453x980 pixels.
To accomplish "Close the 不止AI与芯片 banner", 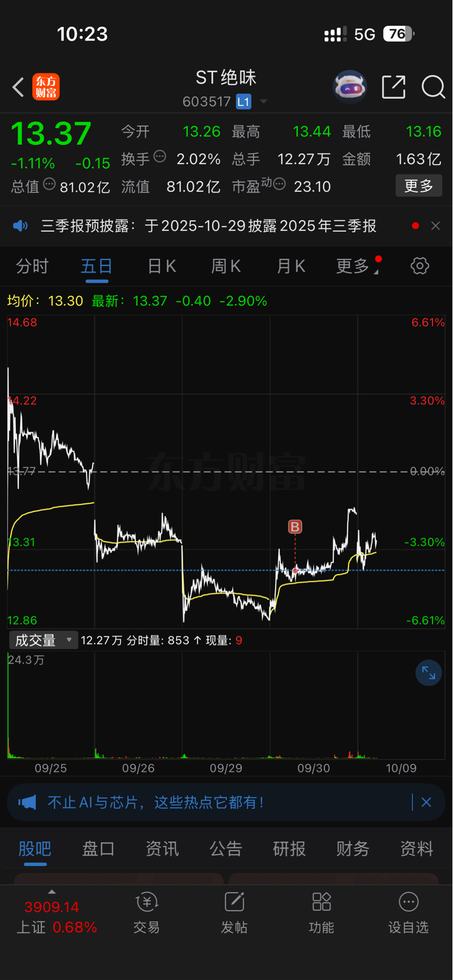I will point(426,802).
